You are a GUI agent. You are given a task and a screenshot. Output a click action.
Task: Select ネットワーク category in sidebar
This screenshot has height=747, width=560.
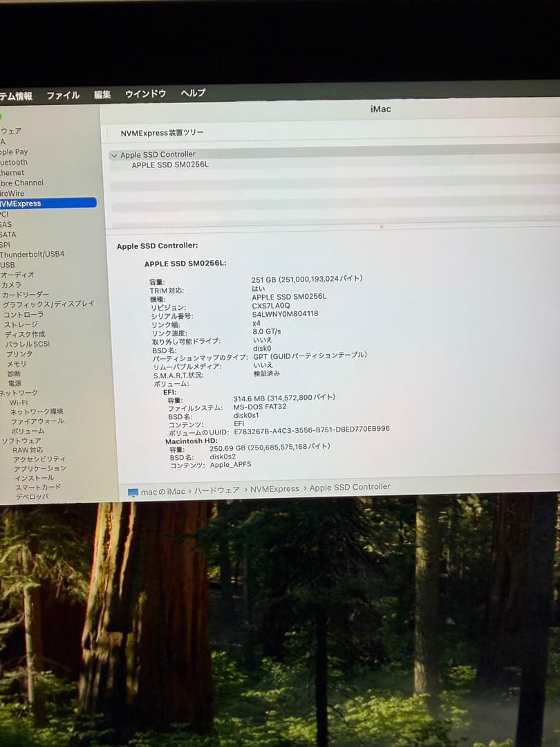click(19, 393)
